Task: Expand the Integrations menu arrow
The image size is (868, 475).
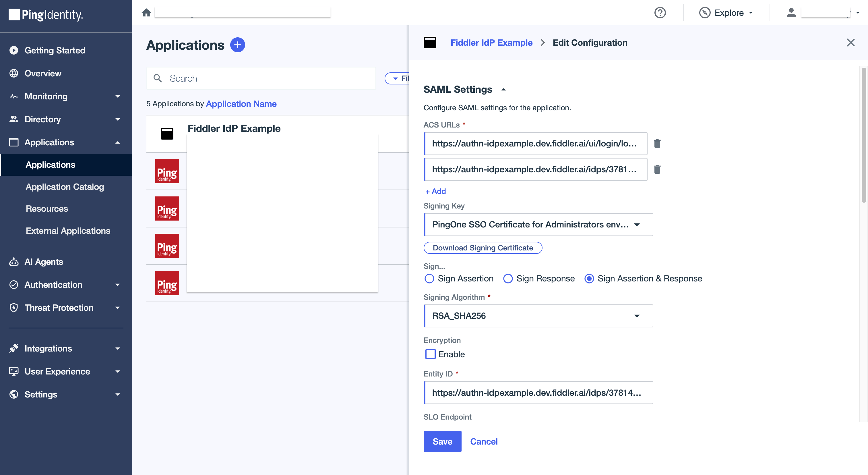Action: (x=118, y=349)
